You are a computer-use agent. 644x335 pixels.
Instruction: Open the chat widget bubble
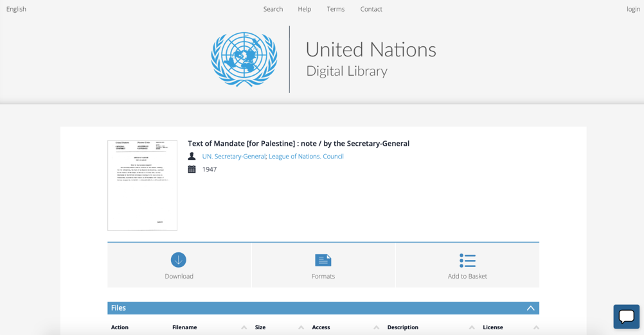coord(626,316)
